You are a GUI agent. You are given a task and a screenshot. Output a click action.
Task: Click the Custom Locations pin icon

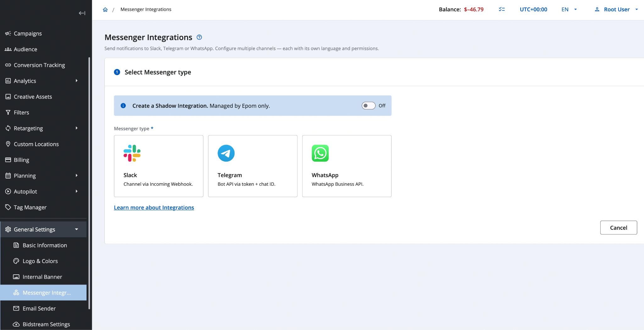point(8,144)
